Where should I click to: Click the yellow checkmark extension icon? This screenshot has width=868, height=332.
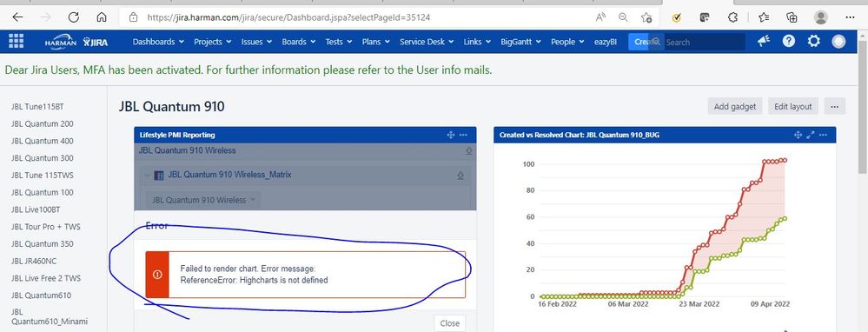(676, 17)
